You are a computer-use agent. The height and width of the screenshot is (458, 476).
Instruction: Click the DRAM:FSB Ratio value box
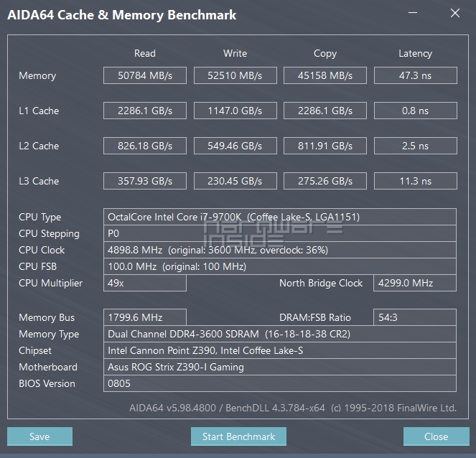pyautogui.click(x=415, y=317)
